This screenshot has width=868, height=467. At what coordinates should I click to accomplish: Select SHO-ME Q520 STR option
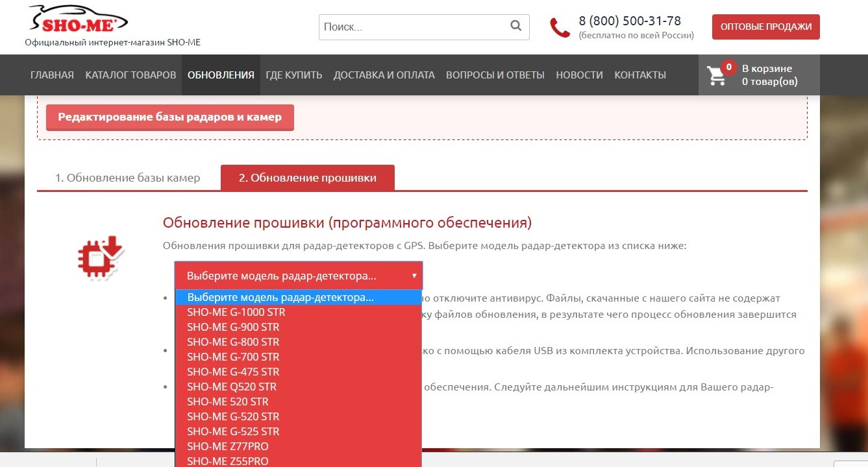[299, 387]
